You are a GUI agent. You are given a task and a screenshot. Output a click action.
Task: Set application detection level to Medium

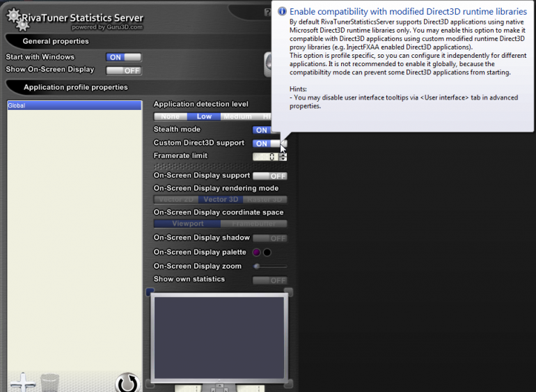[237, 116]
